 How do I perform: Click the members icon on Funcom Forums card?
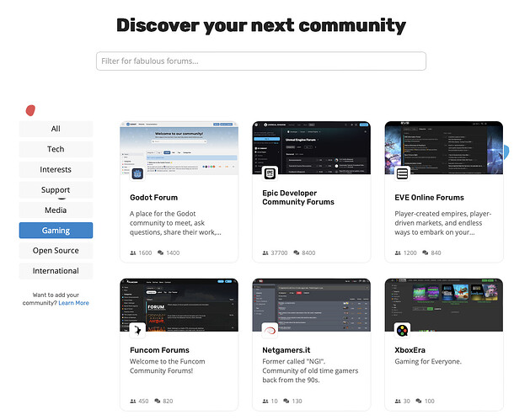click(x=133, y=401)
